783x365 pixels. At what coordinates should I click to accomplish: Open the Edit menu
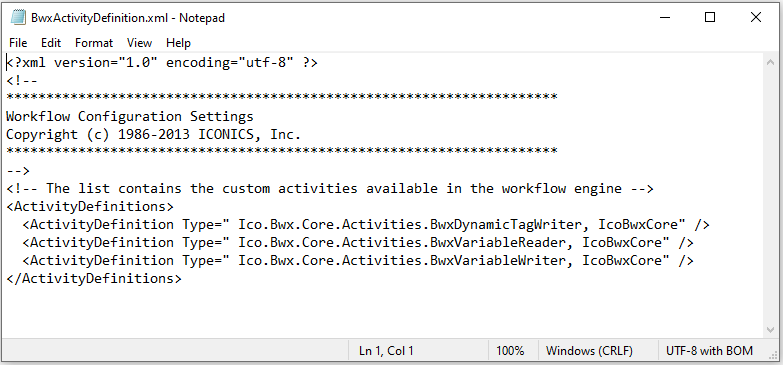click(x=50, y=43)
